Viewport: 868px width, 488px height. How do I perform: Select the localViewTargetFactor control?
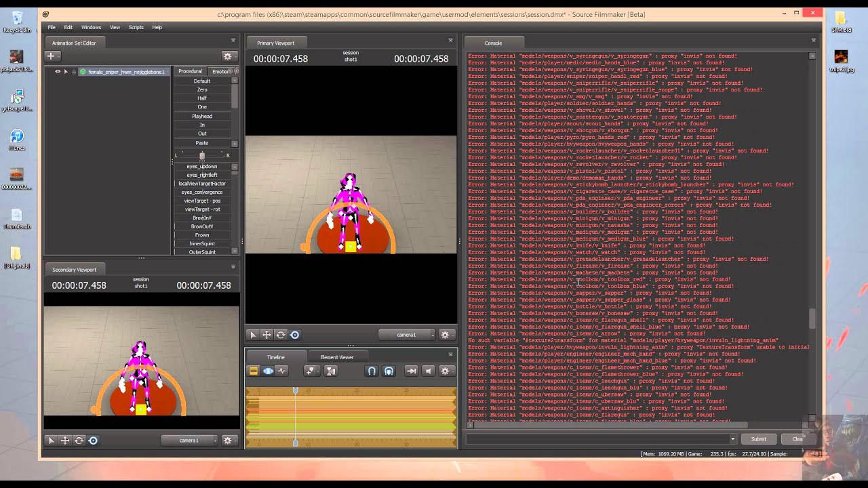(202, 184)
